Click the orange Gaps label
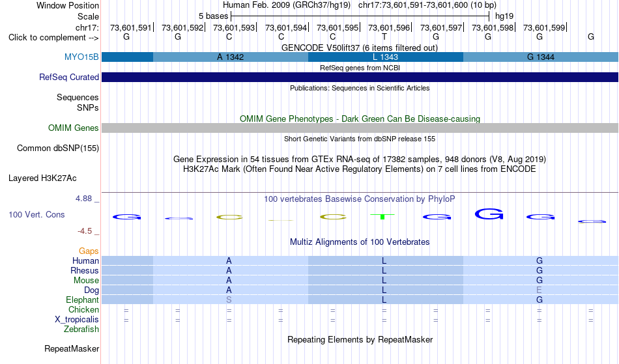Viewport: 619px width, 364px height. pyautogui.click(x=89, y=251)
